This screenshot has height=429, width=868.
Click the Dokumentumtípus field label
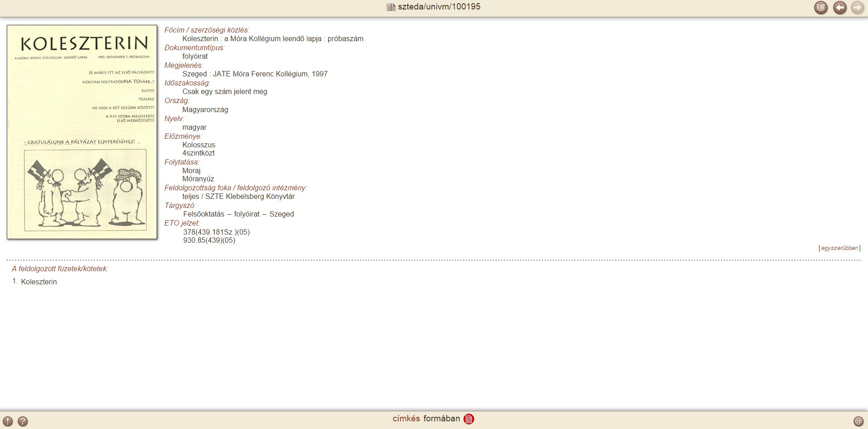[x=195, y=48]
